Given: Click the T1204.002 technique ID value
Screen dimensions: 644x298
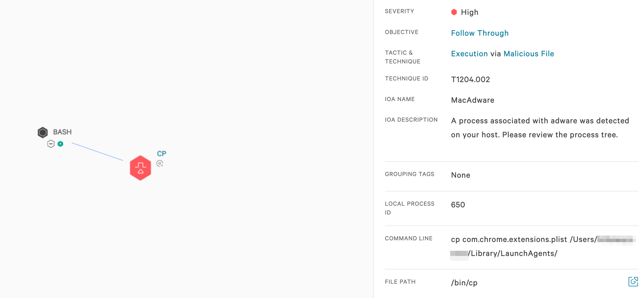Looking at the screenshot, I should click(470, 80).
